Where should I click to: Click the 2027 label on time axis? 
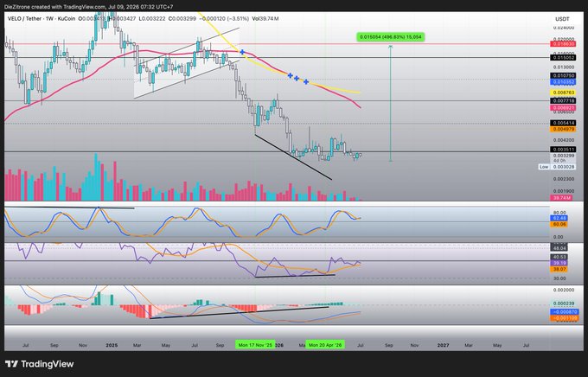tap(444, 345)
